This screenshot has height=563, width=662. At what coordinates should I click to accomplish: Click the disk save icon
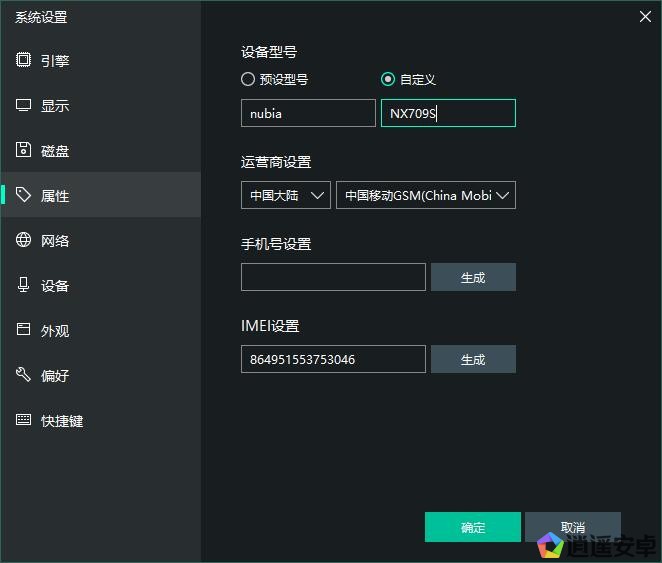coord(24,150)
